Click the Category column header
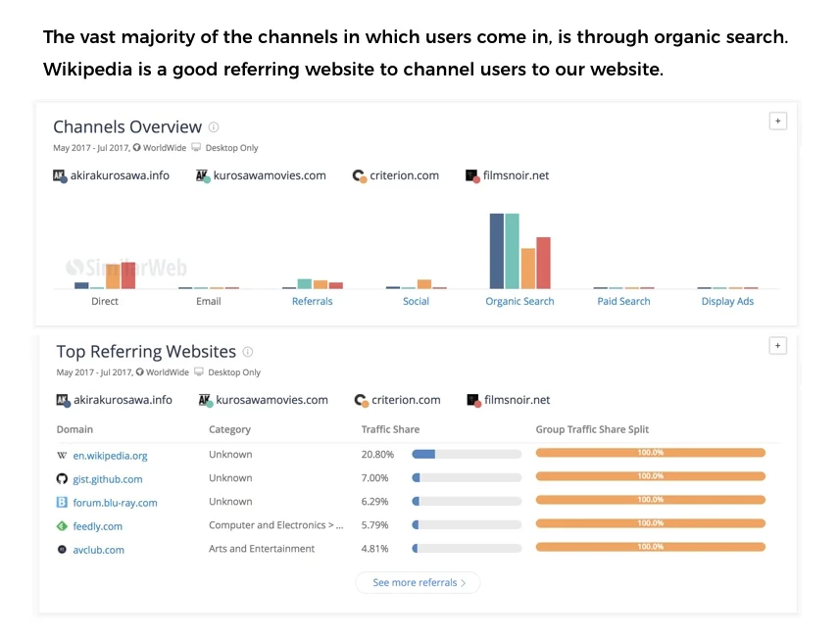Viewport: 840px width, 639px height. coord(229,429)
